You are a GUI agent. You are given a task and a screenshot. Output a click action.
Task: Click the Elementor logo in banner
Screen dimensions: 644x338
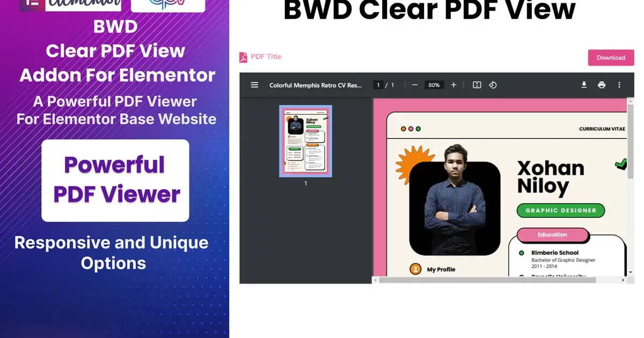(x=70, y=5)
